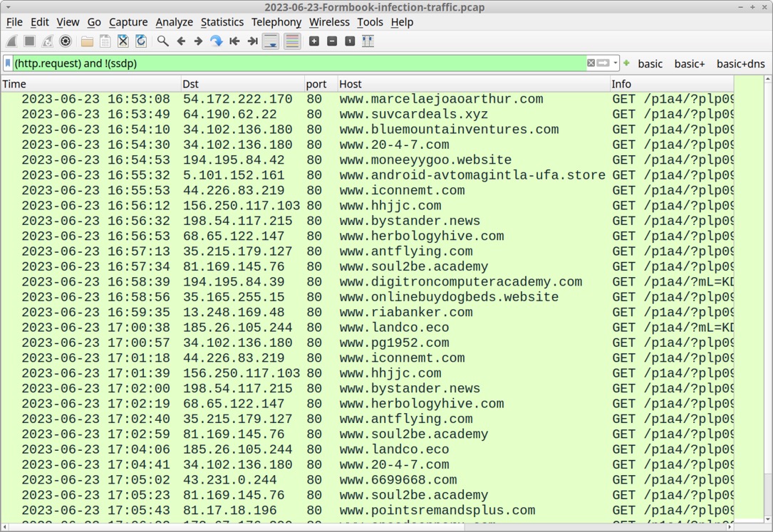Go forward in packet history
The height and width of the screenshot is (532, 773).
pos(198,41)
